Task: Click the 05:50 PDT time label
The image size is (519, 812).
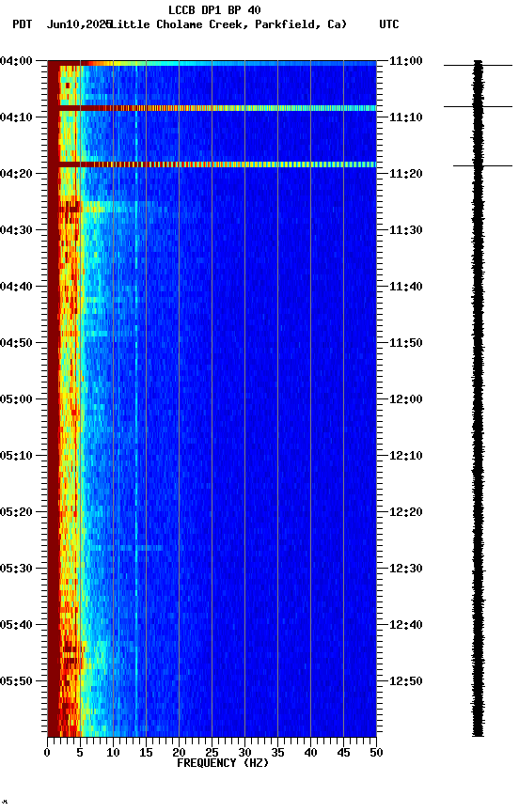Action: [x=16, y=681]
